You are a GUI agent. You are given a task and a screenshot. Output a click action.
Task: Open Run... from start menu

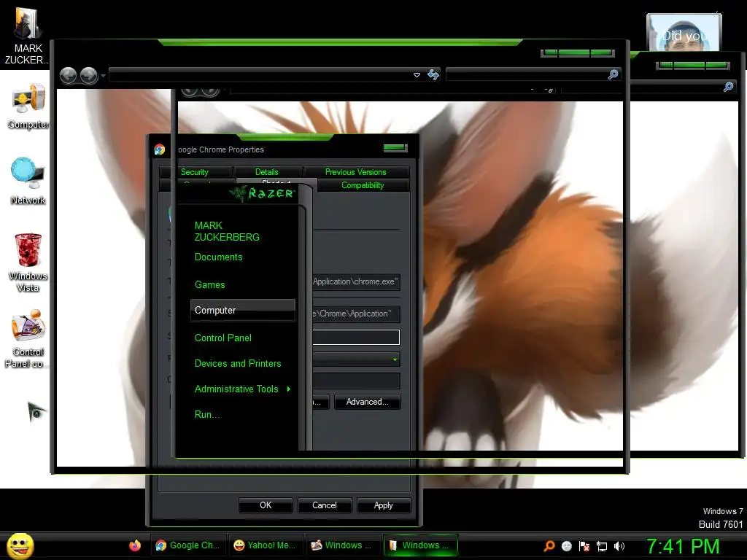(207, 415)
